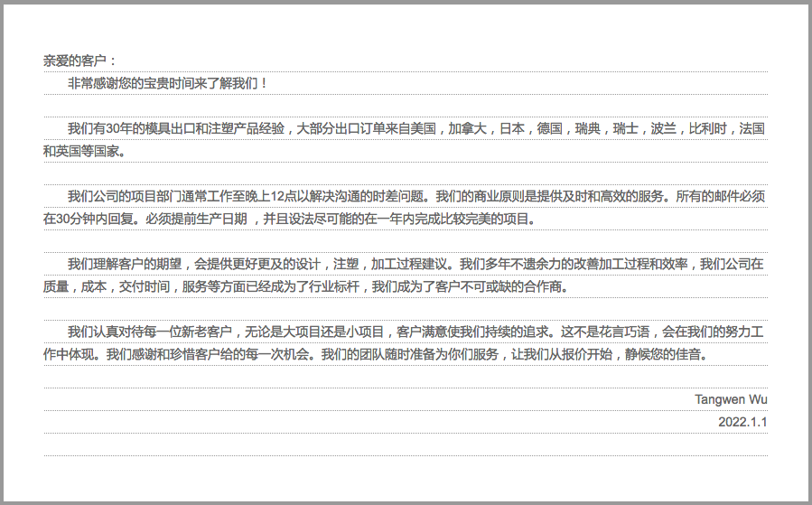Select the country name 日本
This screenshot has width=812, height=505.
pos(512,129)
